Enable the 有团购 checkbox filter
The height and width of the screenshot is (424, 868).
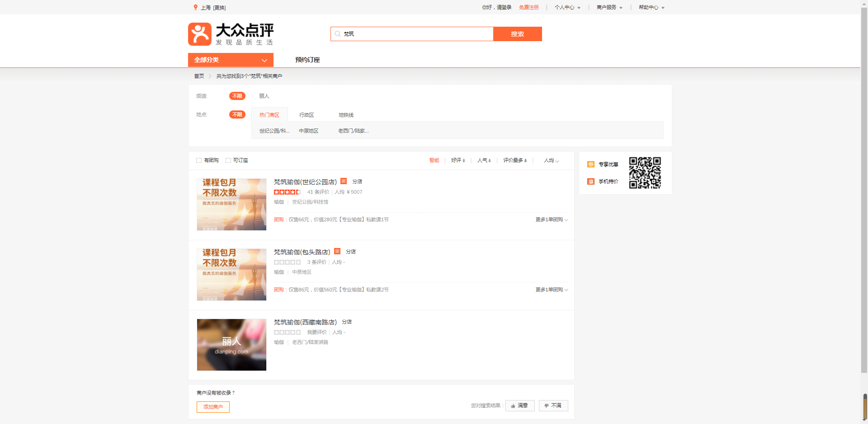(199, 160)
